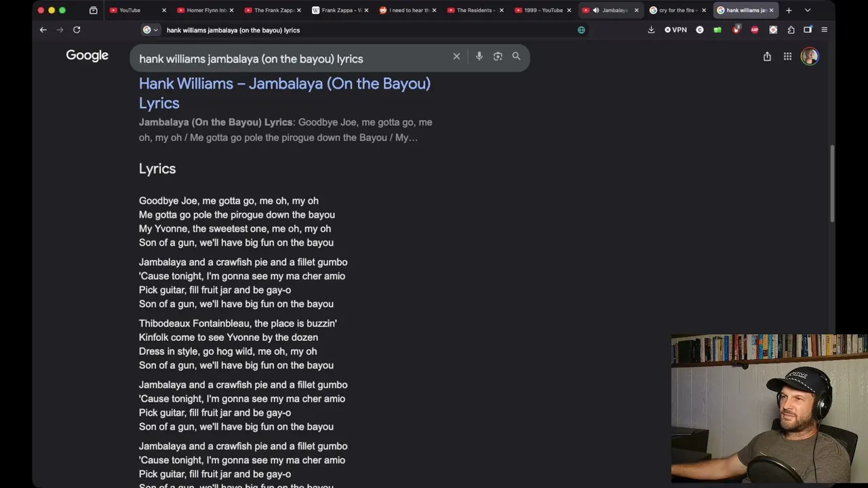Start a Google voice search

pos(479,57)
